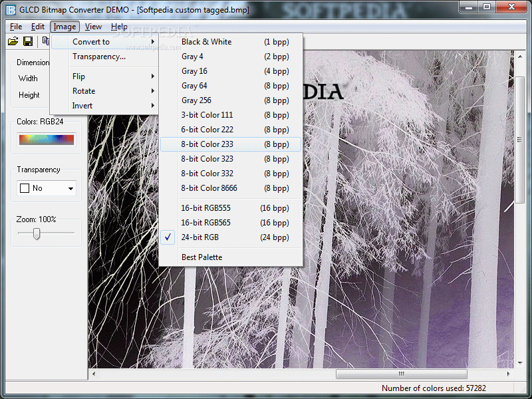Select Gray 256 conversion
The height and width of the screenshot is (399, 532).
click(231, 100)
